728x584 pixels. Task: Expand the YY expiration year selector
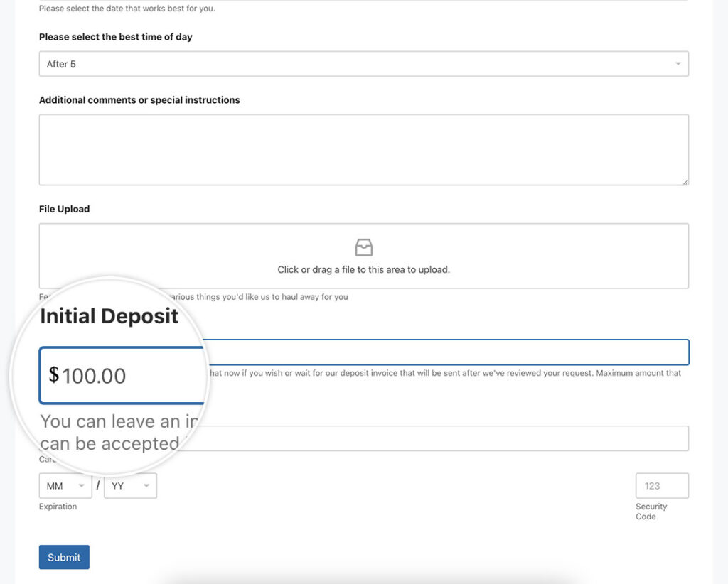[x=130, y=485]
